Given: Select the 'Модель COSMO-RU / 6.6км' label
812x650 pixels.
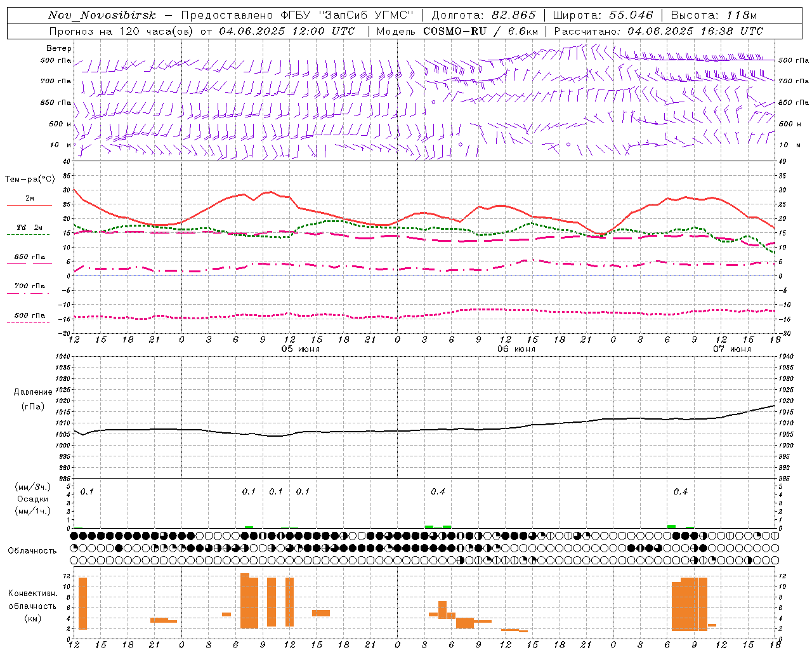Looking at the screenshot, I should coord(457,31).
